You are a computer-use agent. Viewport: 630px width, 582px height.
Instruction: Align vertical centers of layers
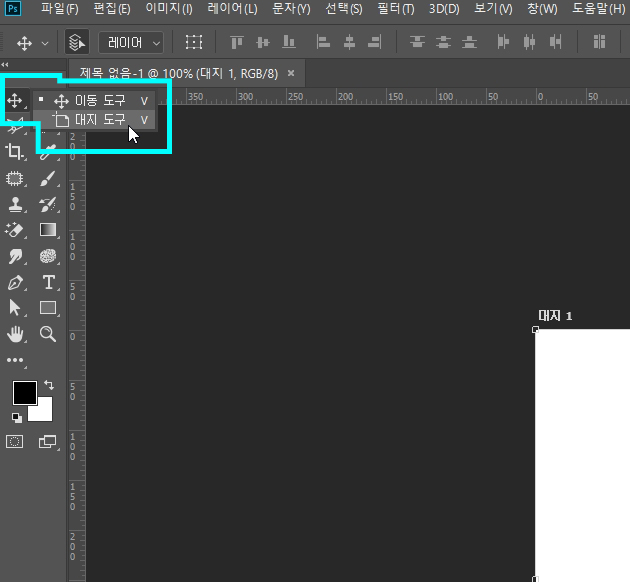tap(263, 42)
